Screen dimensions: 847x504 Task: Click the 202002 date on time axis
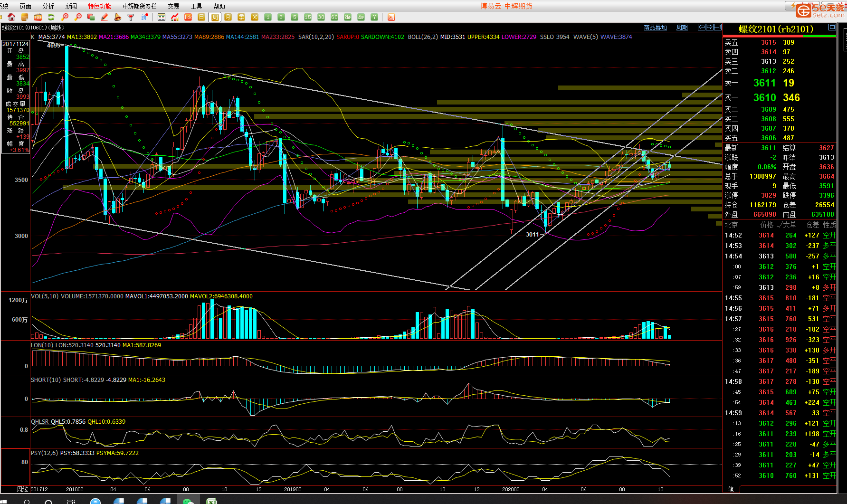pos(511,489)
